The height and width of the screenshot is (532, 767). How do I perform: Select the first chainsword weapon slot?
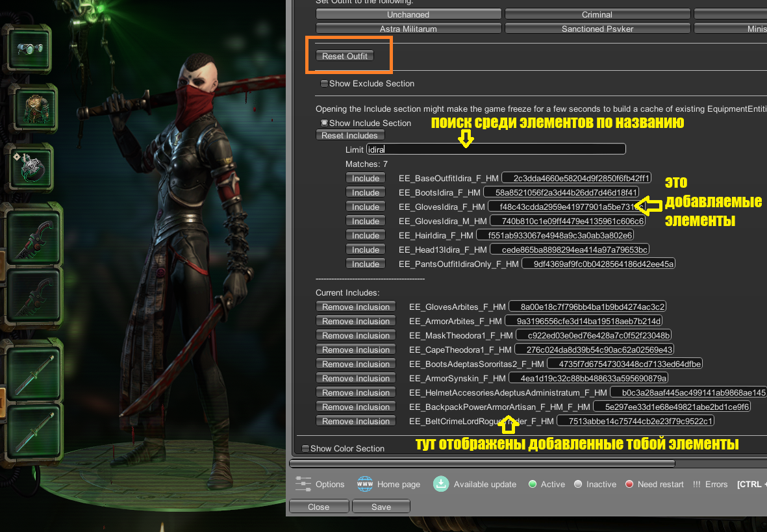[34, 238]
